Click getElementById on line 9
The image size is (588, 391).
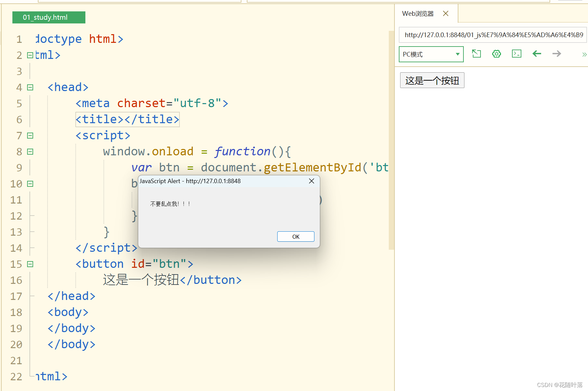[312, 167]
